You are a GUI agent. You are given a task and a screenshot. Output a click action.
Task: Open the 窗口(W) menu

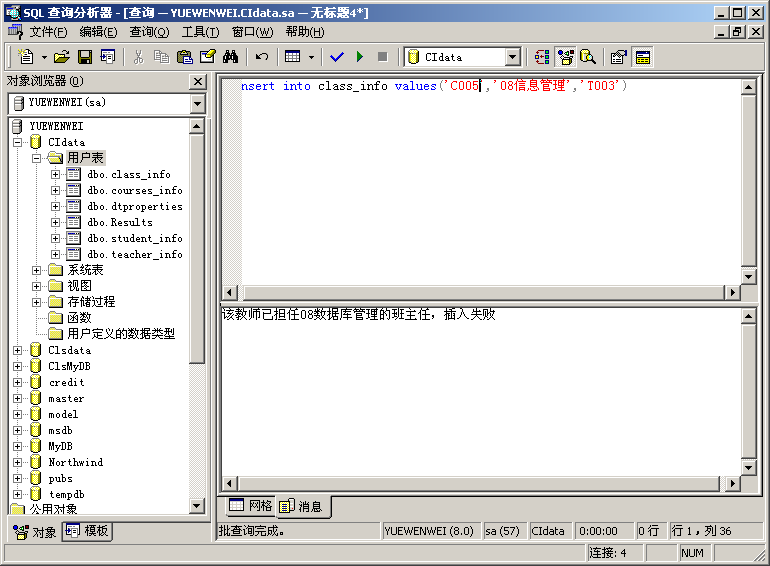(x=252, y=32)
